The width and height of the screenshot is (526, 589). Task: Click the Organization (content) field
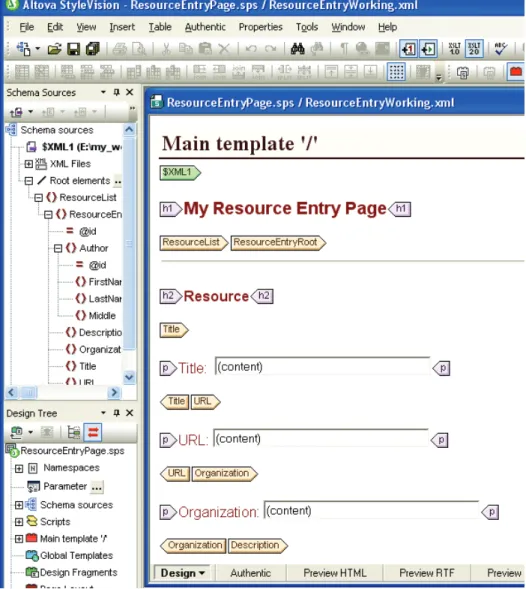pyautogui.click(x=372, y=510)
